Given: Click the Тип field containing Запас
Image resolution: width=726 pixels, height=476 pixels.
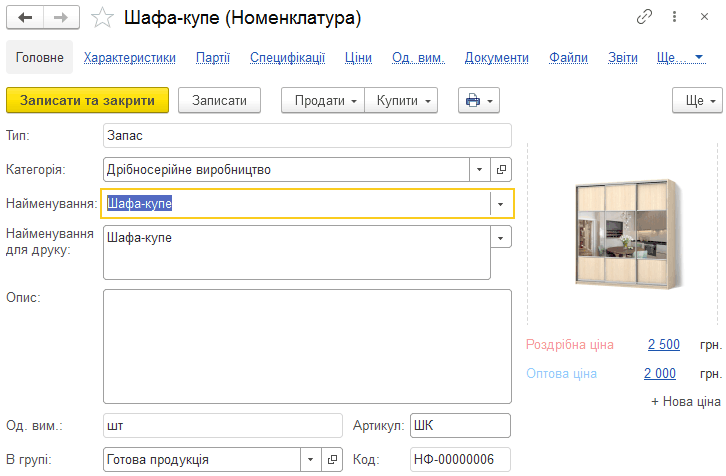Looking at the screenshot, I should pyautogui.click(x=307, y=136).
